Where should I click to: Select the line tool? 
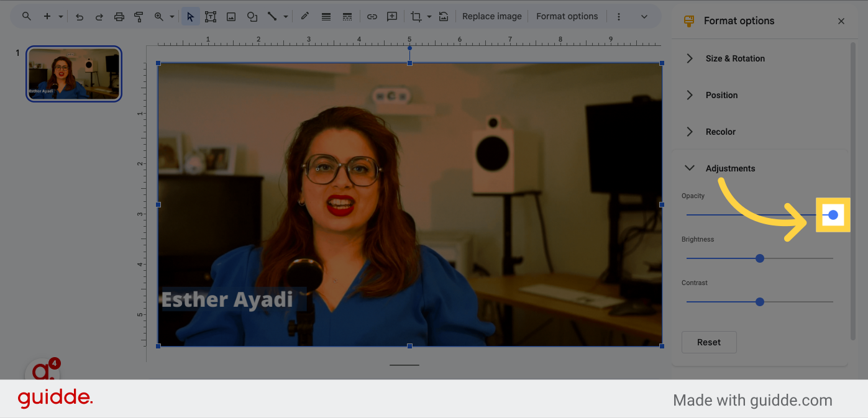[272, 17]
